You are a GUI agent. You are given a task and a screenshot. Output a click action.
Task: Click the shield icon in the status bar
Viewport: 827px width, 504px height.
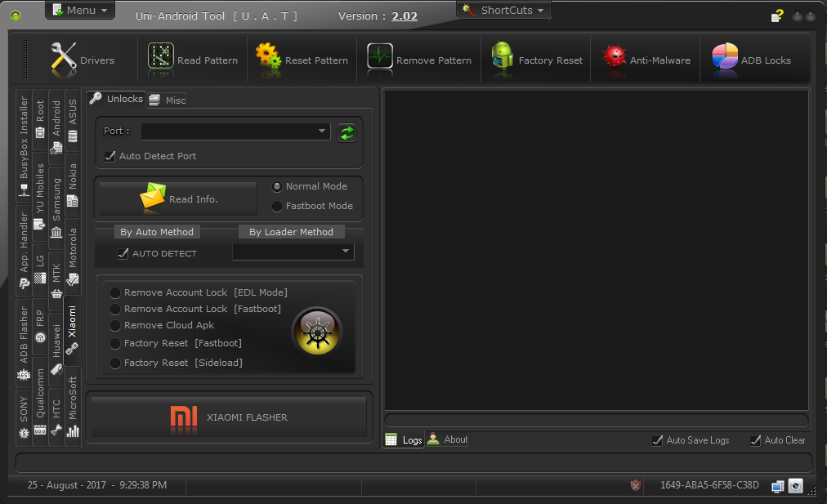[x=636, y=485]
